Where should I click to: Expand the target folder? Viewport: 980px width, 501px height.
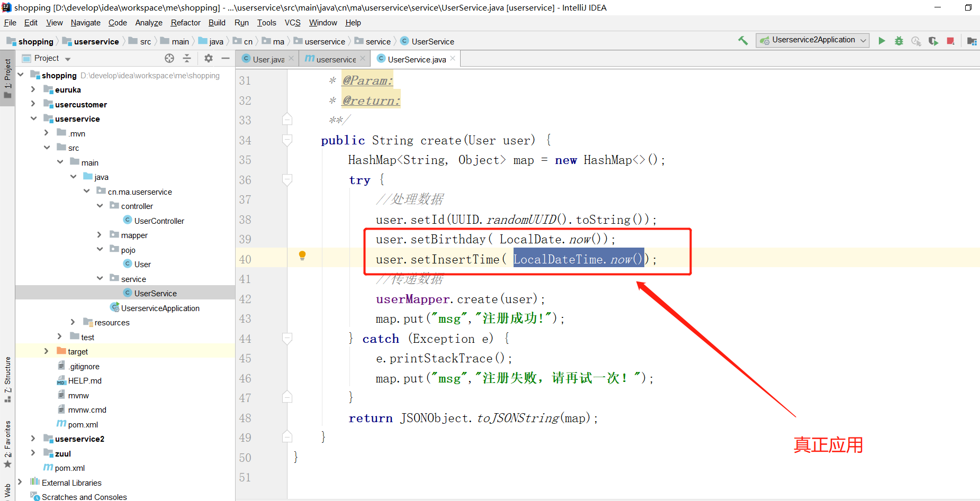pyautogui.click(x=46, y=351)
